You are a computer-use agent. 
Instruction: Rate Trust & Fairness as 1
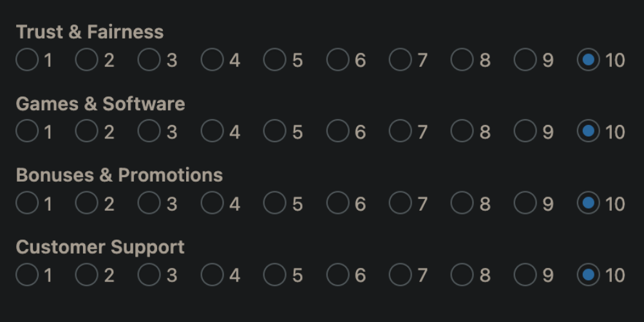click(27, 61)
